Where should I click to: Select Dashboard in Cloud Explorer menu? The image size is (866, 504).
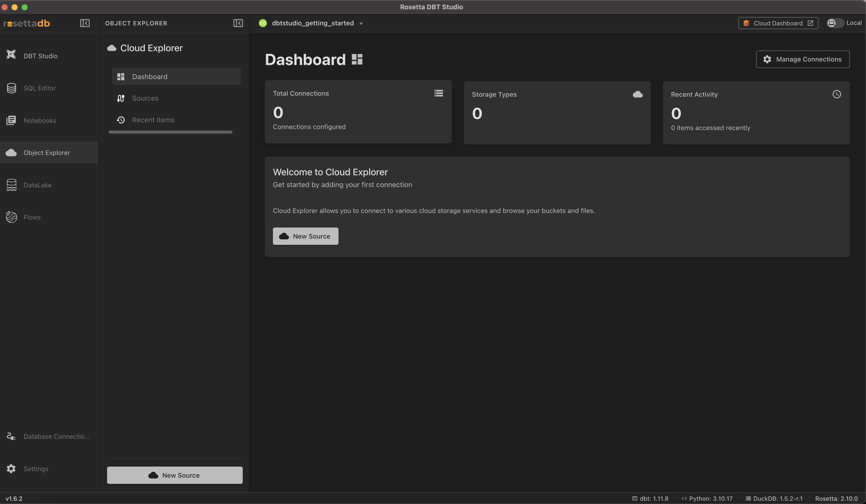176,77
